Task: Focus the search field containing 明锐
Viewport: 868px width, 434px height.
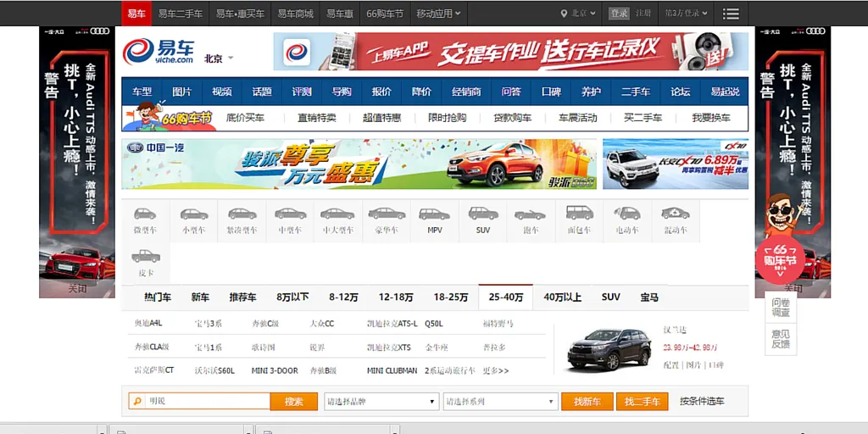Action: point(206,401)
